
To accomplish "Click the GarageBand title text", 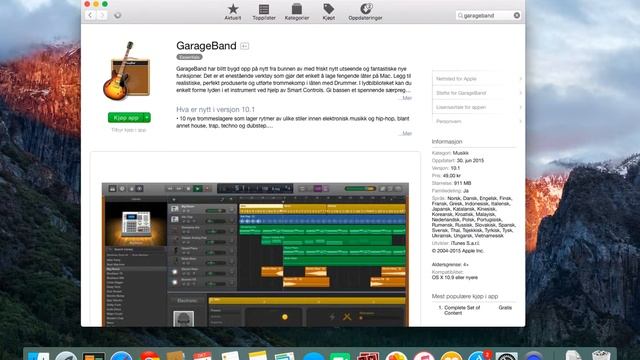I will (x=206, y=46).
